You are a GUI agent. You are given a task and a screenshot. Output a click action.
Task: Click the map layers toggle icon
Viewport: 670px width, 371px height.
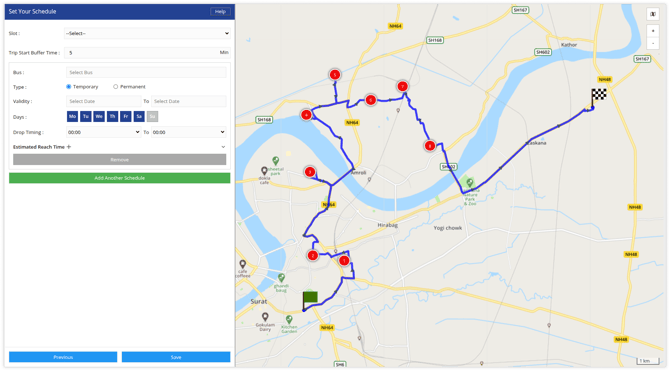point(653,14)
